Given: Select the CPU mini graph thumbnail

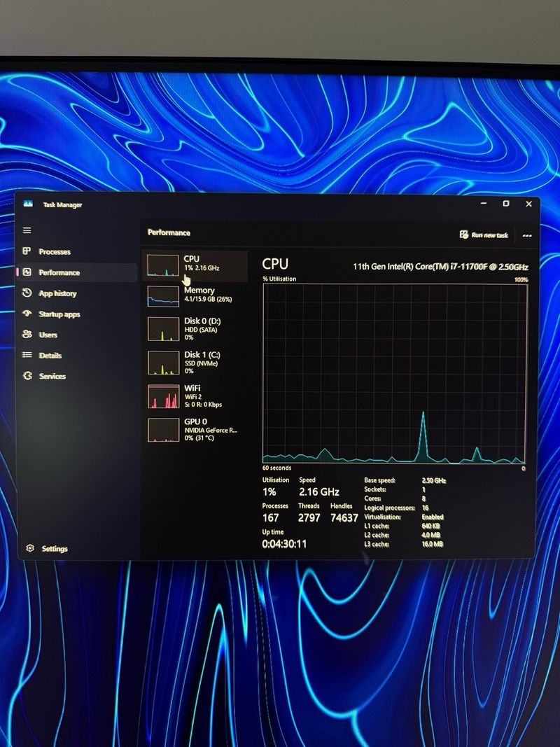Looking at the screenshot, I should tap(163, 265).
